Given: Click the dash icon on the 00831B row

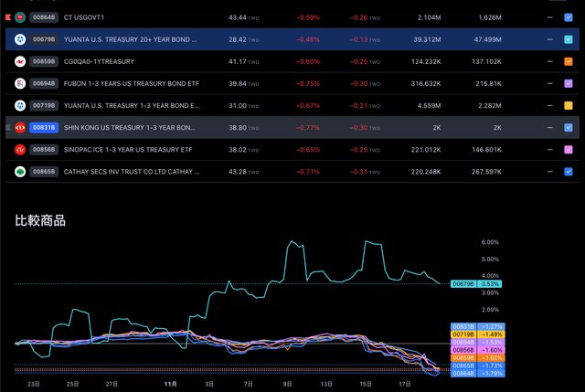Looking at the screenshot, I should tap(550, 127).
